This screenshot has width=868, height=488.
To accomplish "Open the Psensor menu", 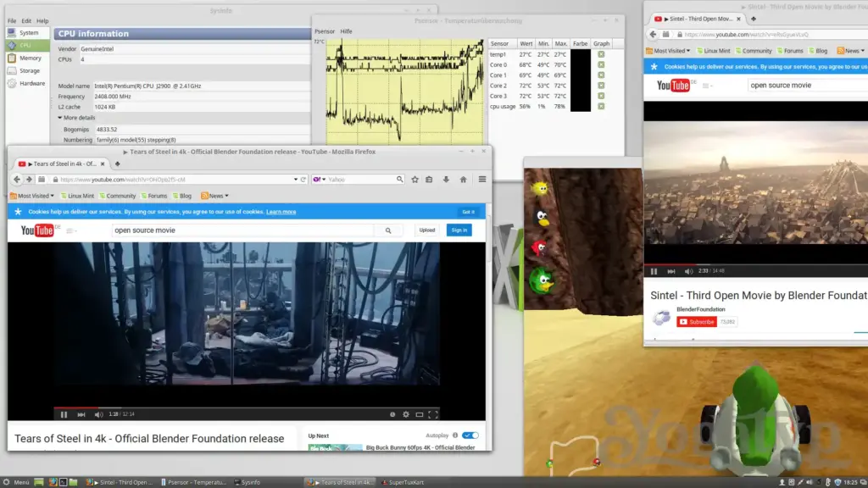I will (x=325, y=31).
